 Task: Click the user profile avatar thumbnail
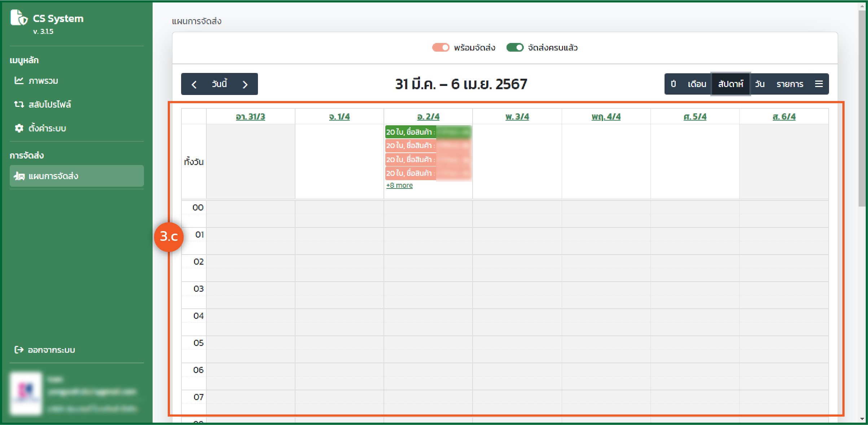point(26,393)
